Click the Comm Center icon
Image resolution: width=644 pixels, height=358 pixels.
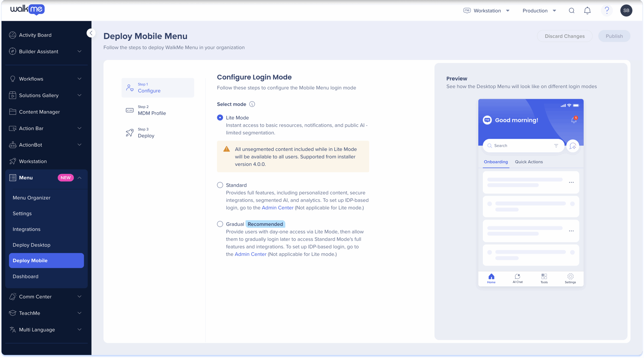(x=13, y=296)
